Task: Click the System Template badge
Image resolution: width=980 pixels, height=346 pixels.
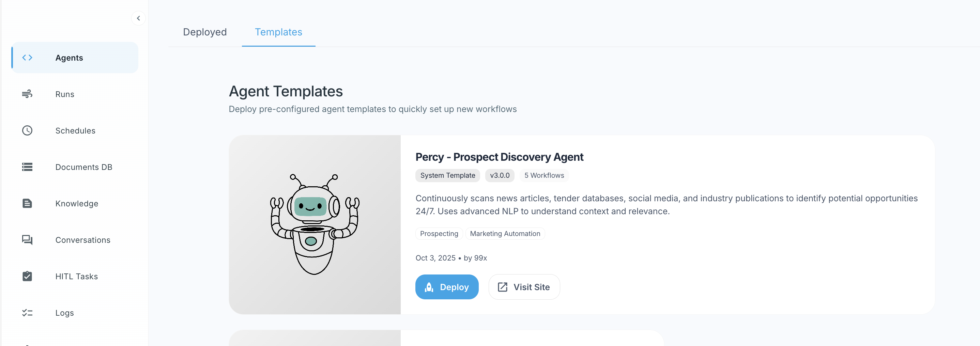Action: coord(447,175)
